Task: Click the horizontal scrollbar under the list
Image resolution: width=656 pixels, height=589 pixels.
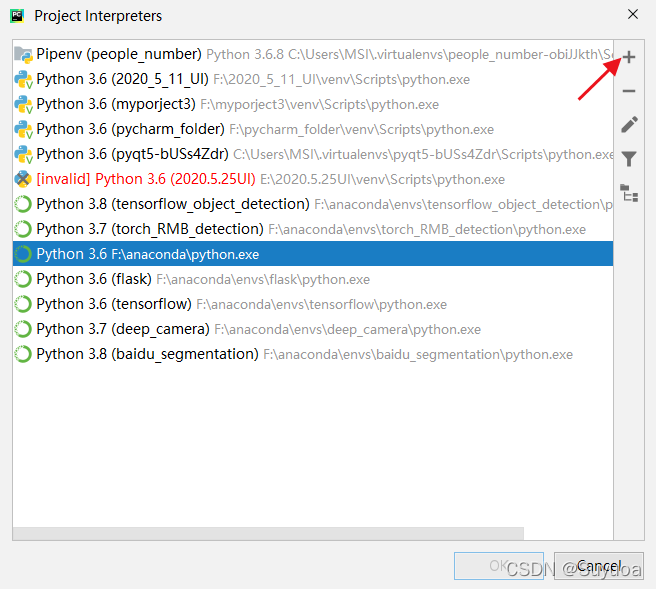Action: (268, 534)
